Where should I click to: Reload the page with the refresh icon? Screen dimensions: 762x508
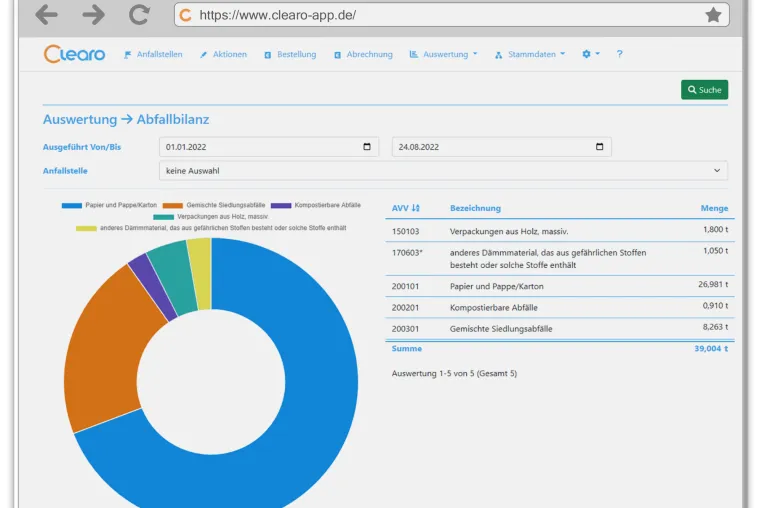click(139, 15)
